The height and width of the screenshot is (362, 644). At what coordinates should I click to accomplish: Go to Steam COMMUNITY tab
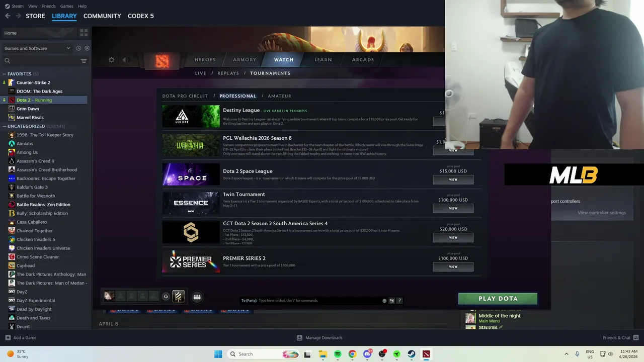(102, 16)
